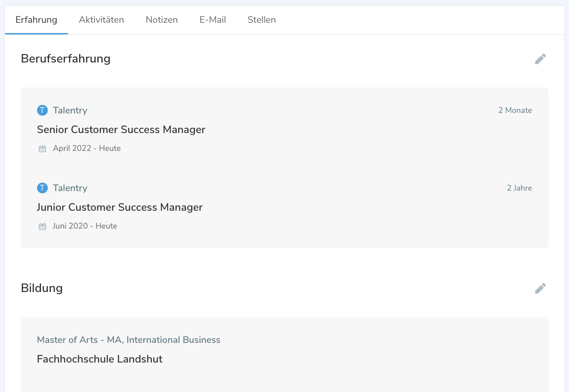Select the Erfahrung tab
569x392 pixels.
[x=36, y=20]
